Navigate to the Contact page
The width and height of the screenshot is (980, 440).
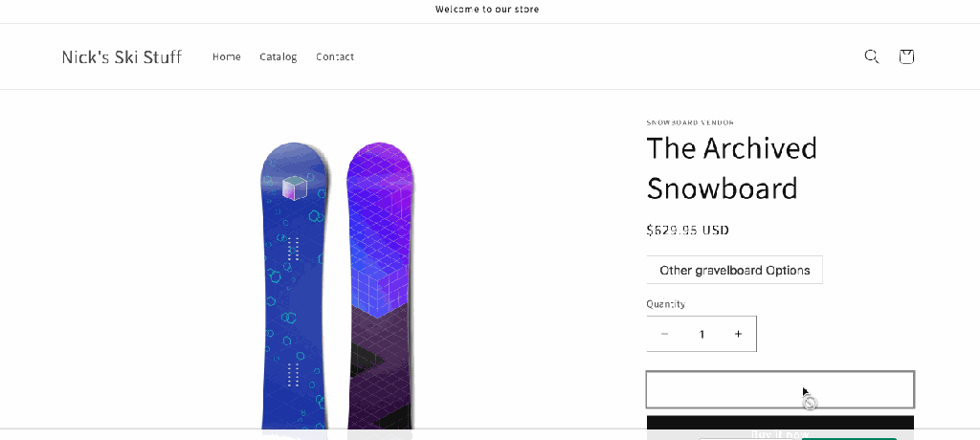coord(335,56)
